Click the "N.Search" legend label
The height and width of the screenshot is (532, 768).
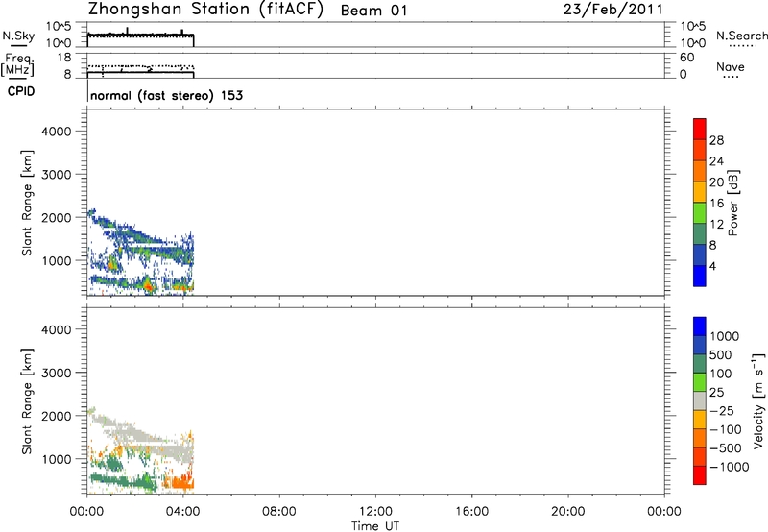click(x=741, y=36)
